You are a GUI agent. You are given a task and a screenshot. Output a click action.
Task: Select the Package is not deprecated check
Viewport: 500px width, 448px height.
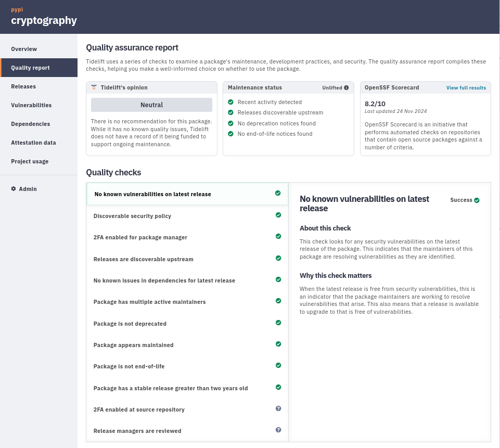click(x=187, y=324)
